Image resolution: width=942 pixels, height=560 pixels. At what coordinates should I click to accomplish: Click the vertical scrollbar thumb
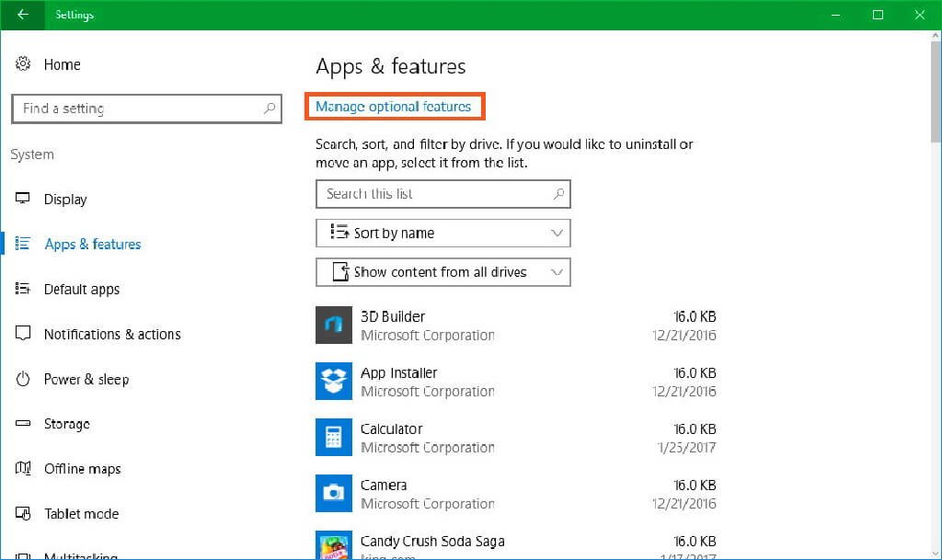[936, 92]
